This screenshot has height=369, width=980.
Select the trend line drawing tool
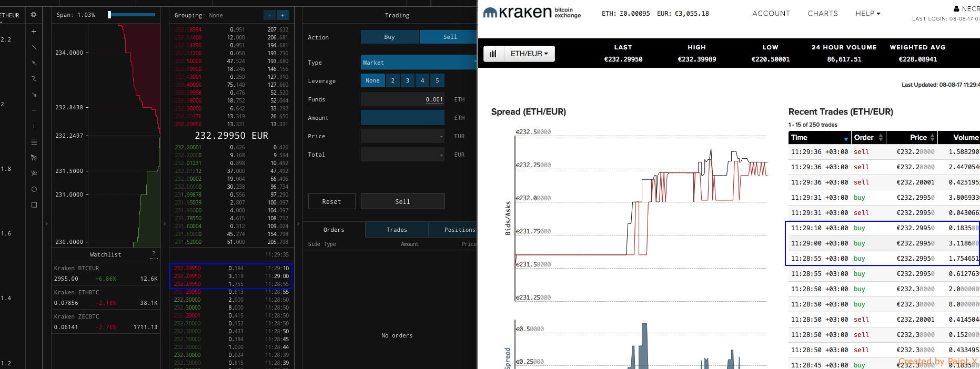(34, 47)
